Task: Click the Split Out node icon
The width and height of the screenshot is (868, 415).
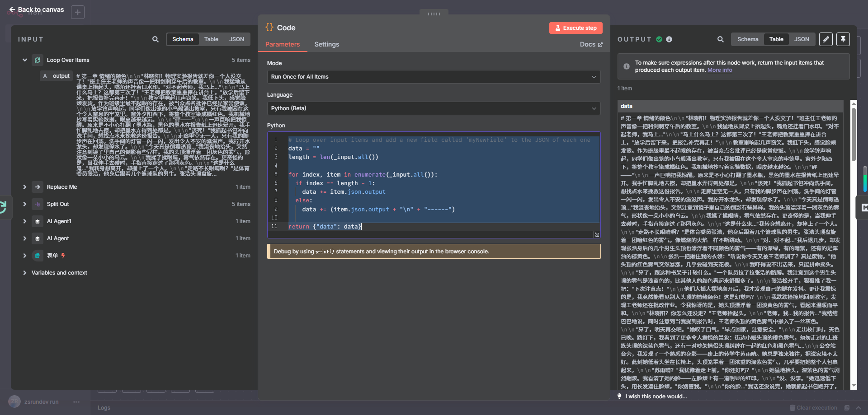Action: pos(38,204)
